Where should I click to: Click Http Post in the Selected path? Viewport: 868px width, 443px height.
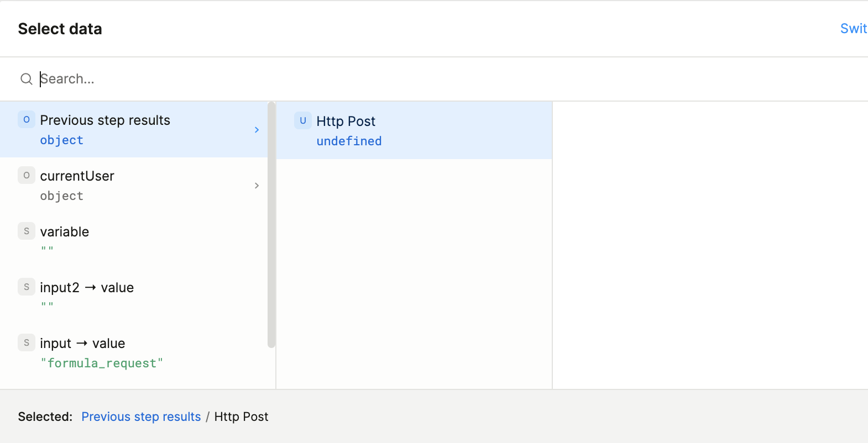coord(241,416)
